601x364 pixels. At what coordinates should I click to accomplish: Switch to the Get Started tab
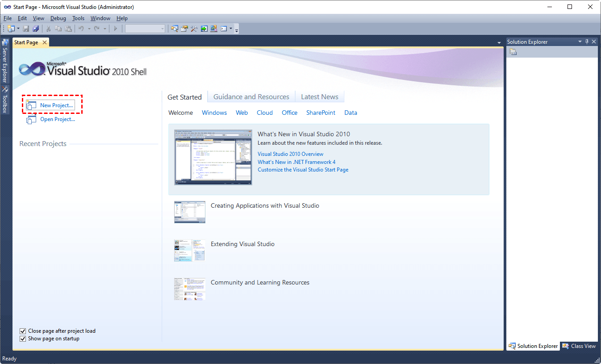[184, 97]
